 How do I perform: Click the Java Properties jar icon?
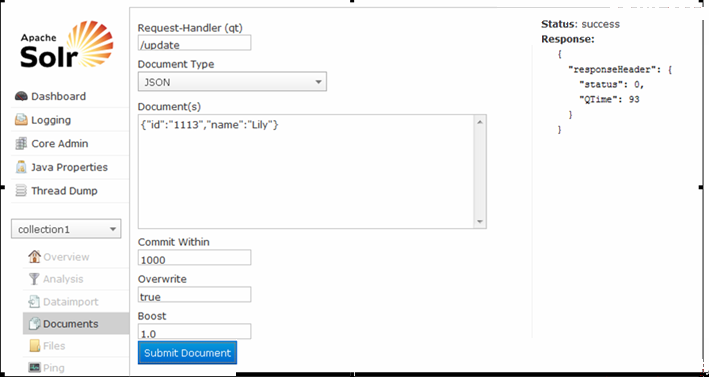(21, 167)
